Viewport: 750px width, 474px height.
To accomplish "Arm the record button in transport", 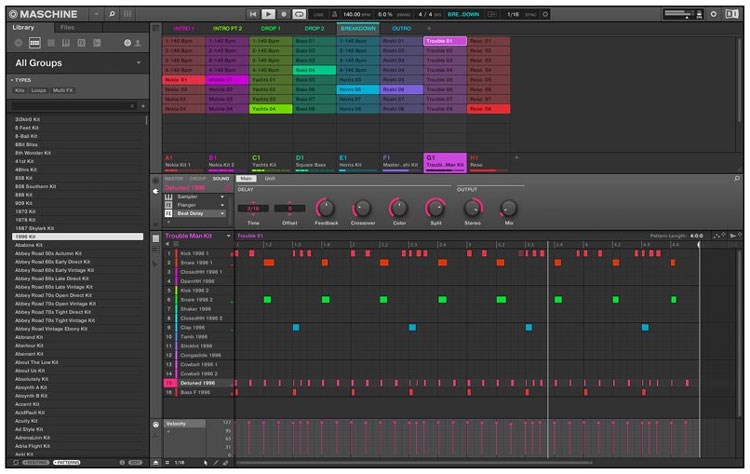I will [x=284, y=14].
